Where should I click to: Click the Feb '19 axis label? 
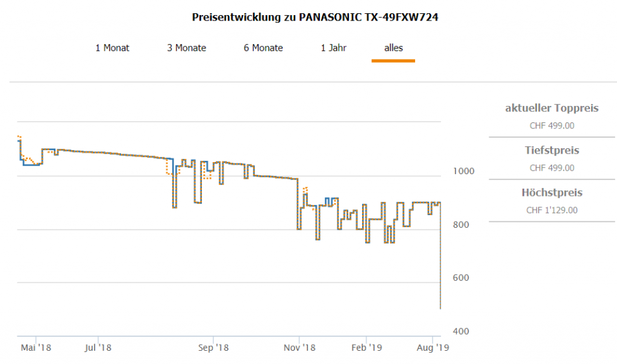[366, 348]
